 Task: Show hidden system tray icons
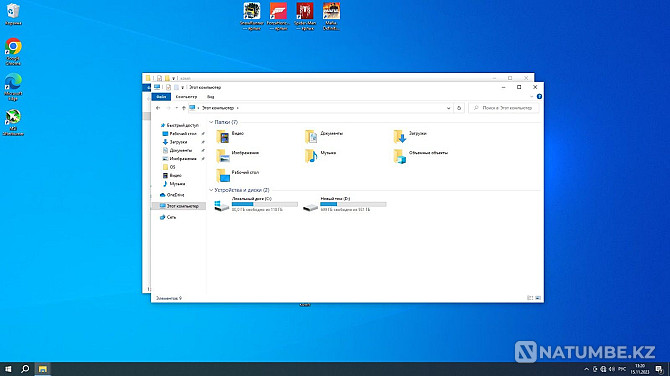click(x=586, y=369)
